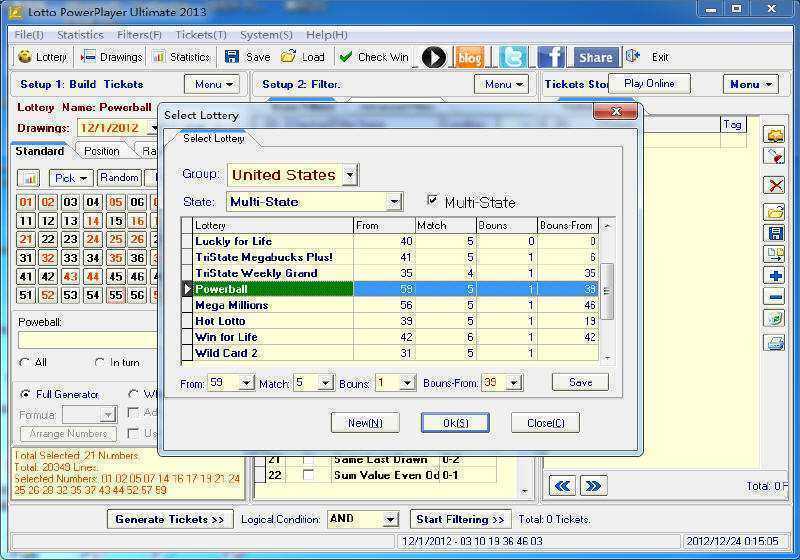Click the red X delete ticket icon

click(x=776, y=185)
